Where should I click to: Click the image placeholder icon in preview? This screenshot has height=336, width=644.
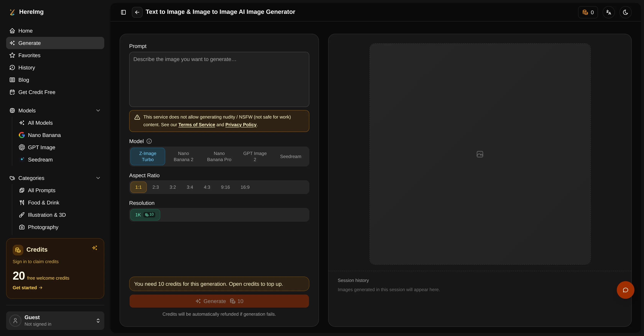(480, 154)
